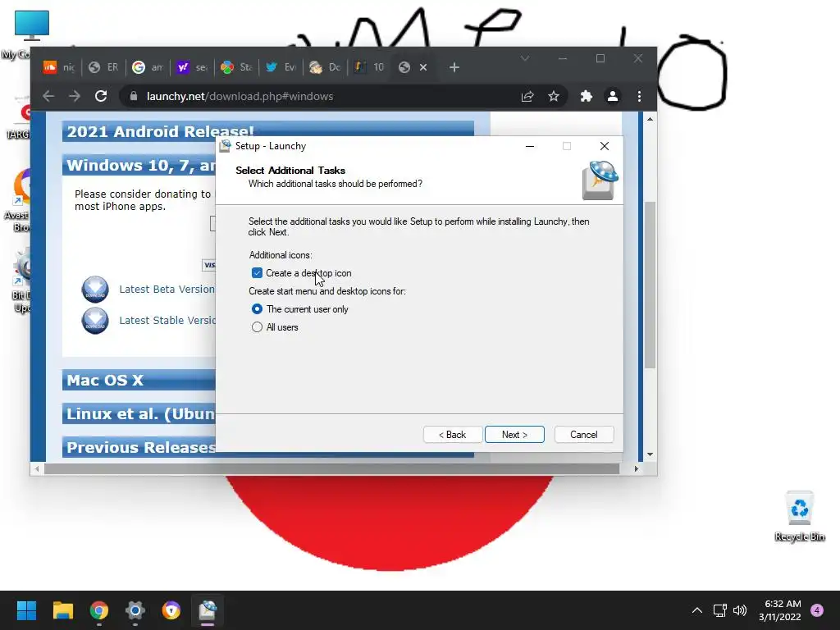Screen dimensions: 840x630
Task: Collapse the Windows 10, 7 section header
Action: pyautogui.click(x=139, y=165)
